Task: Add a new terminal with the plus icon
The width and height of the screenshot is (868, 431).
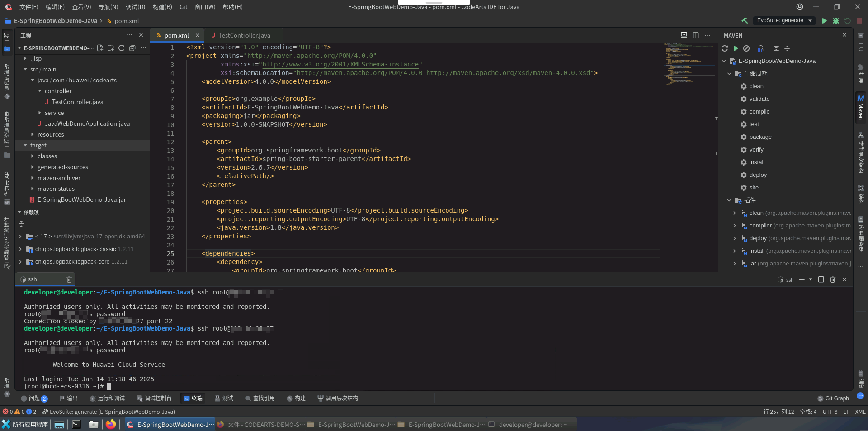Action: coord(802,279)
